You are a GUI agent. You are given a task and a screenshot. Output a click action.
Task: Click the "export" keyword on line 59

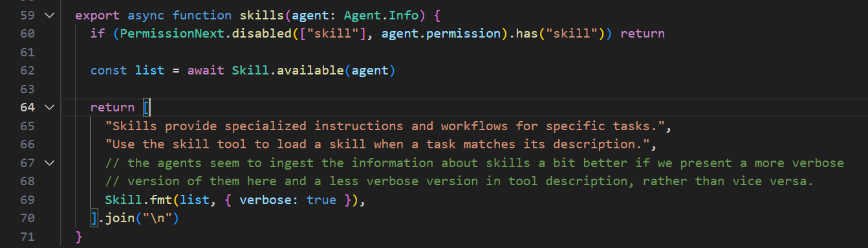(98, 15)
